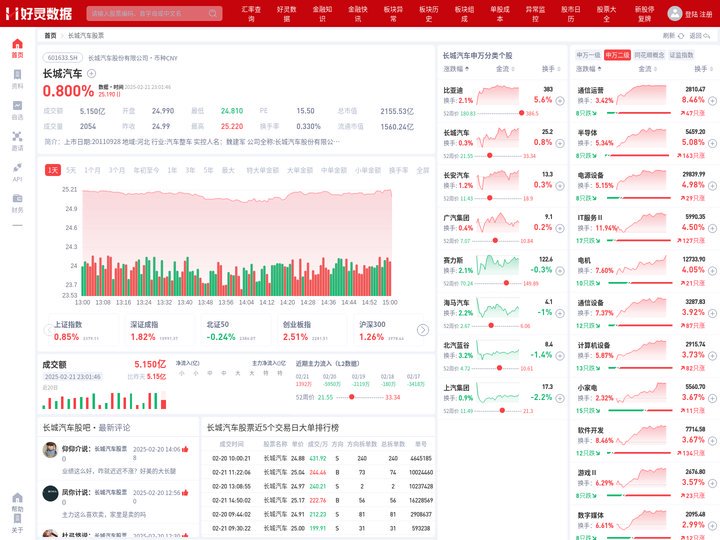Viewport: 720px width, 540px height.
Task: Switch to 申万一级 tab
Action: click(x=588, y=55)
